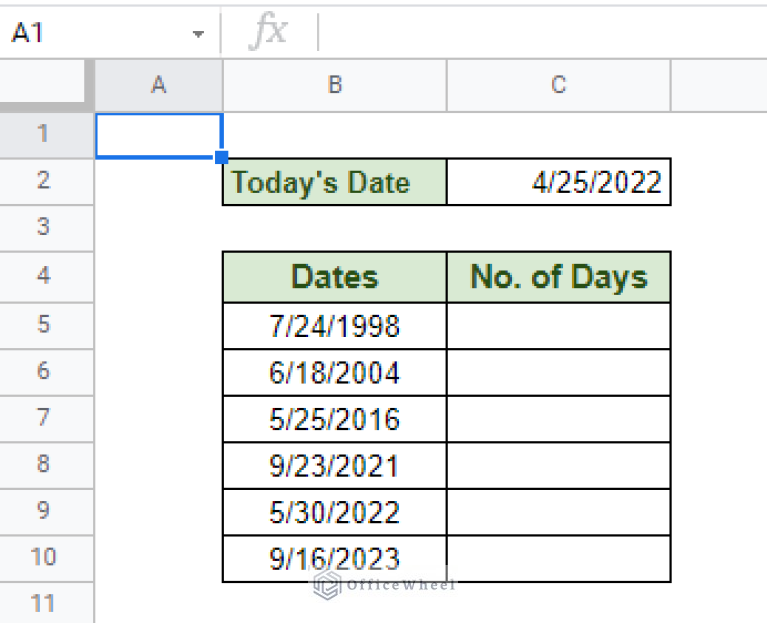Click the fx function icon
767x623 pixels.
click(267, 33)
